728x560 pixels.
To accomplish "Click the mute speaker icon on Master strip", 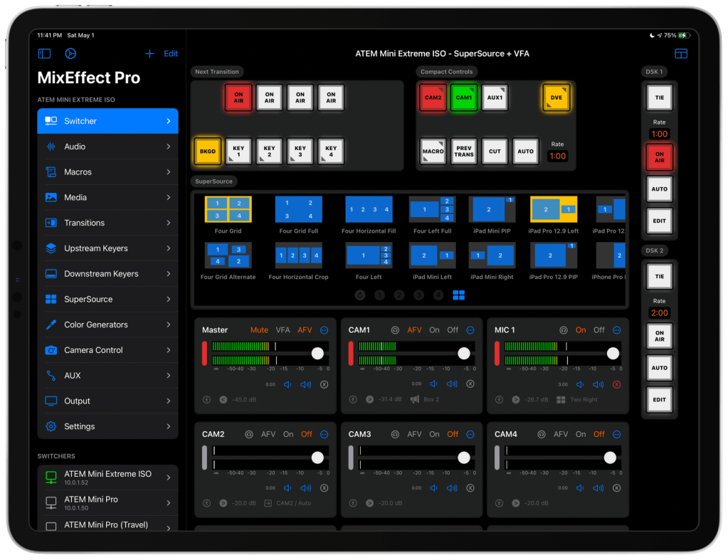I will 287,384.
